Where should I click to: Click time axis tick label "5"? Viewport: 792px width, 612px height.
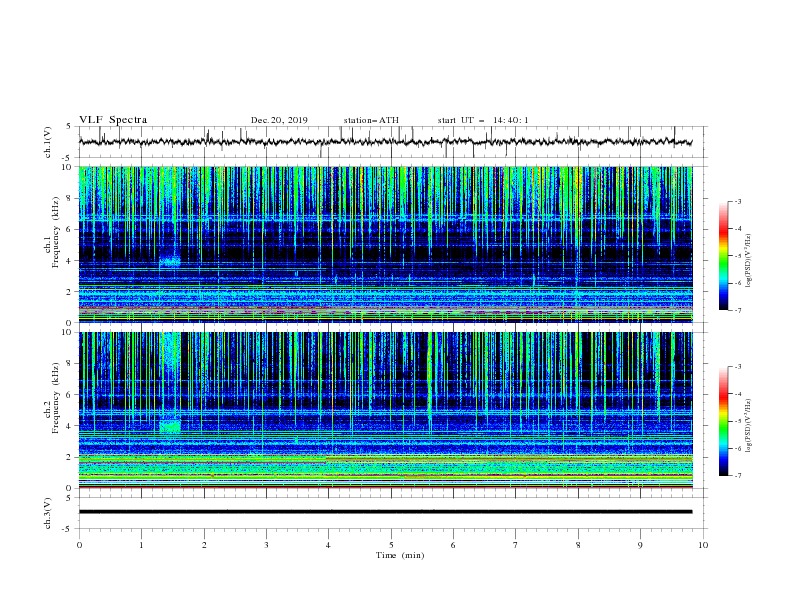point(391,545)
